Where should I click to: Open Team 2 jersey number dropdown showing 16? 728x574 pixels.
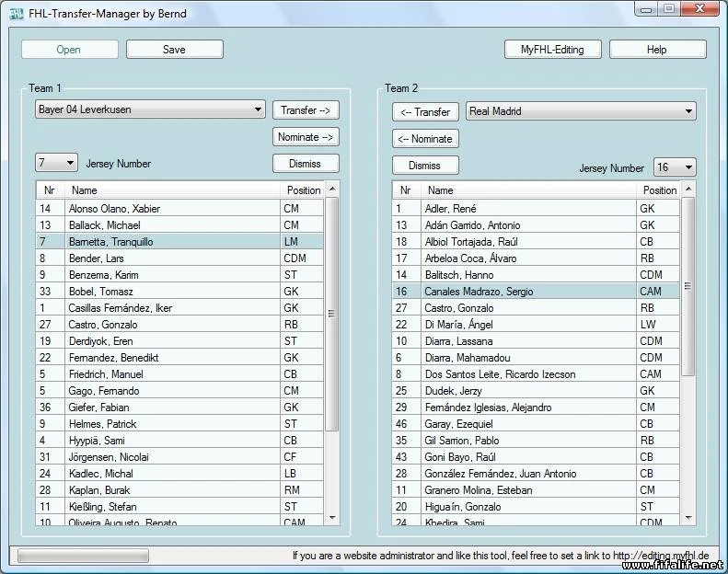(675, 167)
